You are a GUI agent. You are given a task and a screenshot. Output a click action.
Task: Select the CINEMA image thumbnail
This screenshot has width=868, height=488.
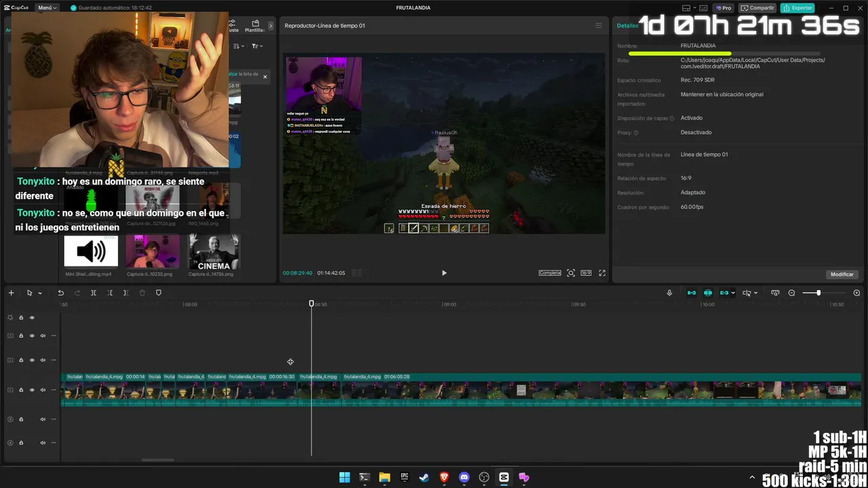tap(214, 251)
